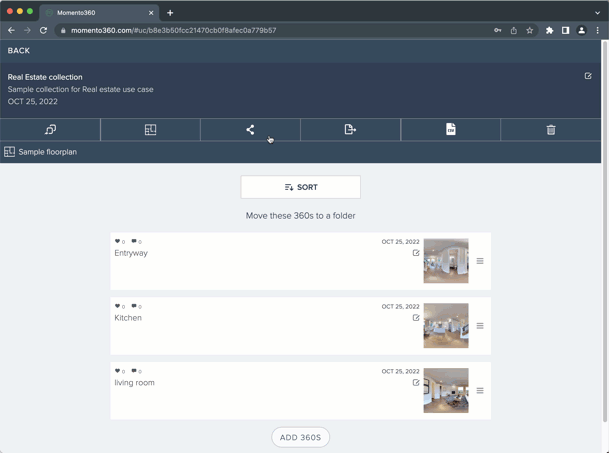Click the share collection icon

click(x=250, y=129)
